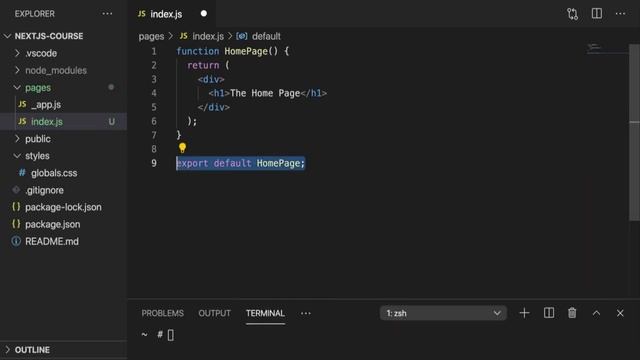Click the pages breadcrumb segment

click(151, 36)
